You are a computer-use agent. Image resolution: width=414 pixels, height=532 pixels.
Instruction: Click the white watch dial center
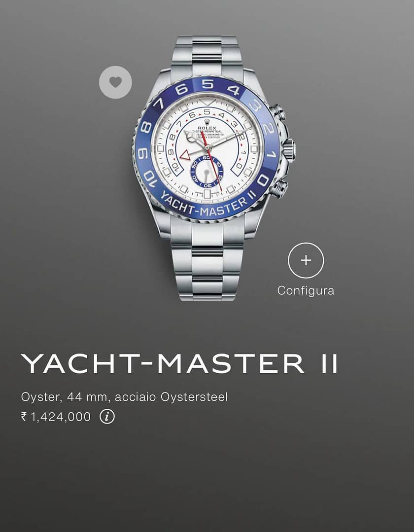[x=207, y=148]
